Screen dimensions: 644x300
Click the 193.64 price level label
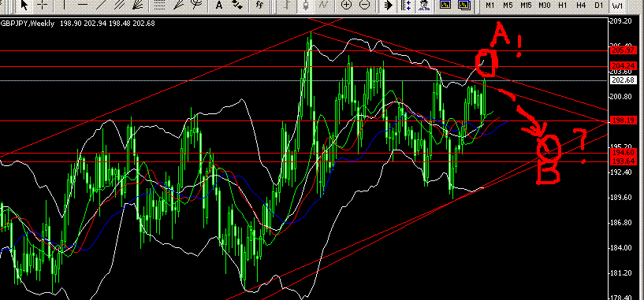point(623,161)
